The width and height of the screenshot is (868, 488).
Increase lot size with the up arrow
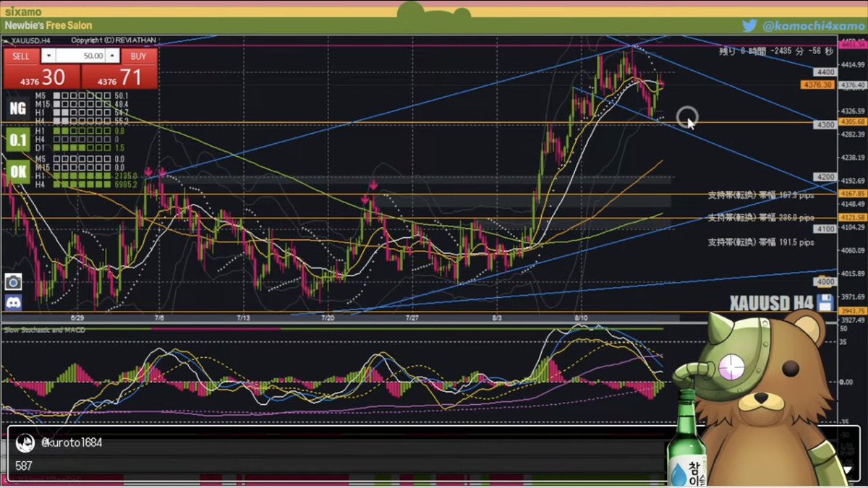(x=112, y=56)
